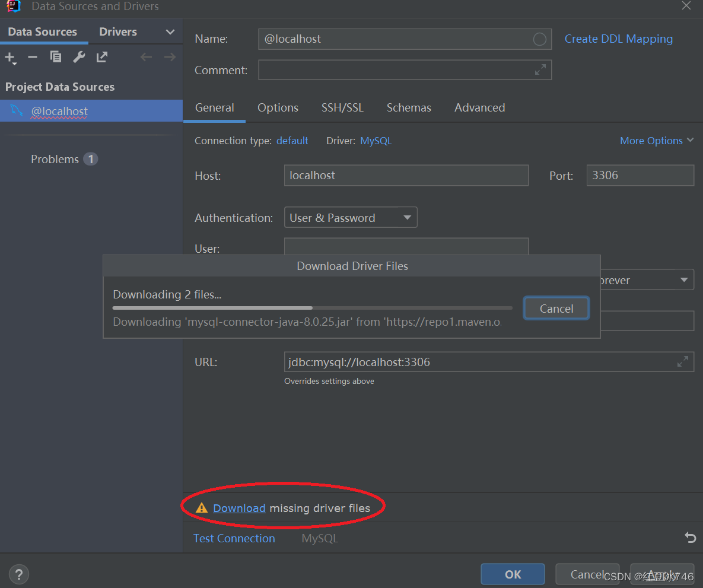Click into the Name input field
Viewport: 703px width, 588px height.
coord(405,39)
